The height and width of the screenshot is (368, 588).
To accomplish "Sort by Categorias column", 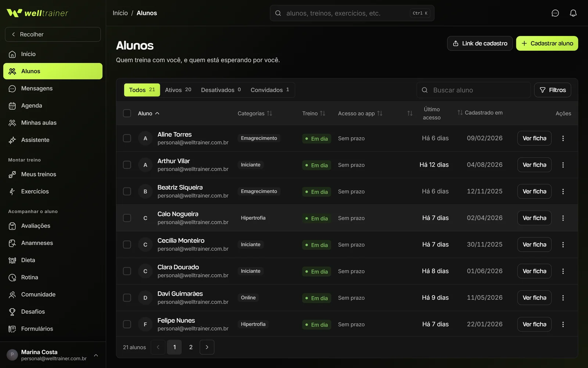I will [x=255, y=113].
